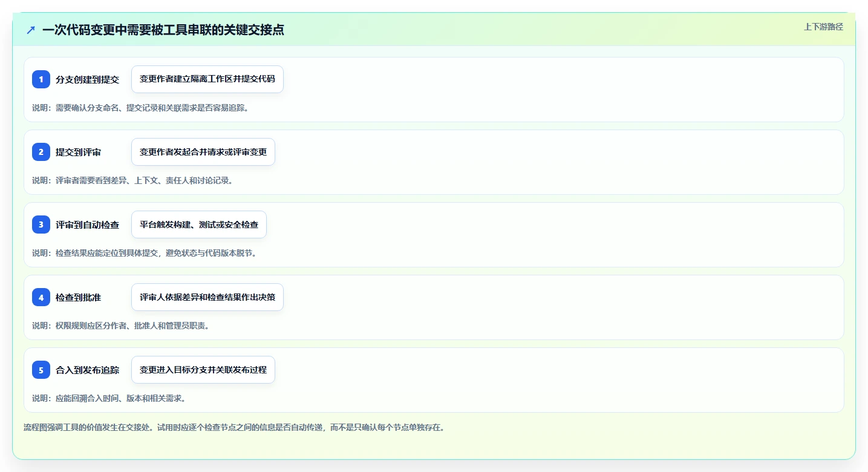Screen dimensions: 868x472
Task: Click the note 检查结果应能定位到具体提交
Action: point(145,253)
